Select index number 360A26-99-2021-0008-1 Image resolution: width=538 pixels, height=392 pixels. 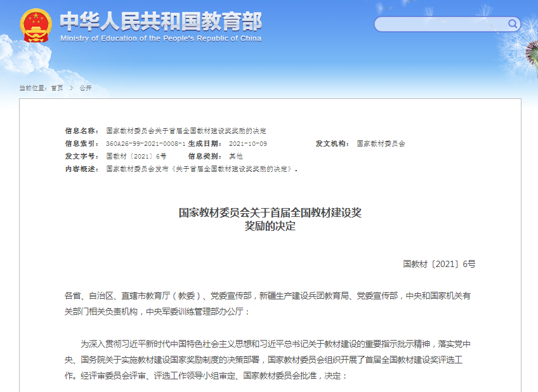145,144
